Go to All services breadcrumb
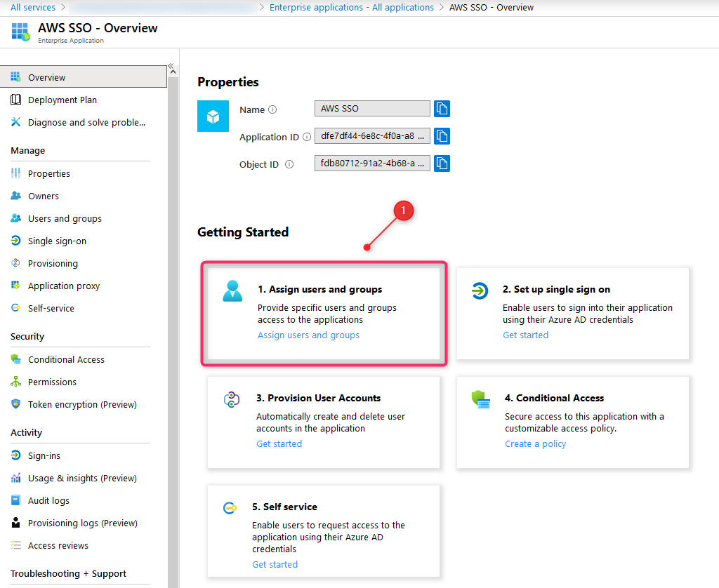This screenshot has width=719, height=588. [x=32, y=7]
